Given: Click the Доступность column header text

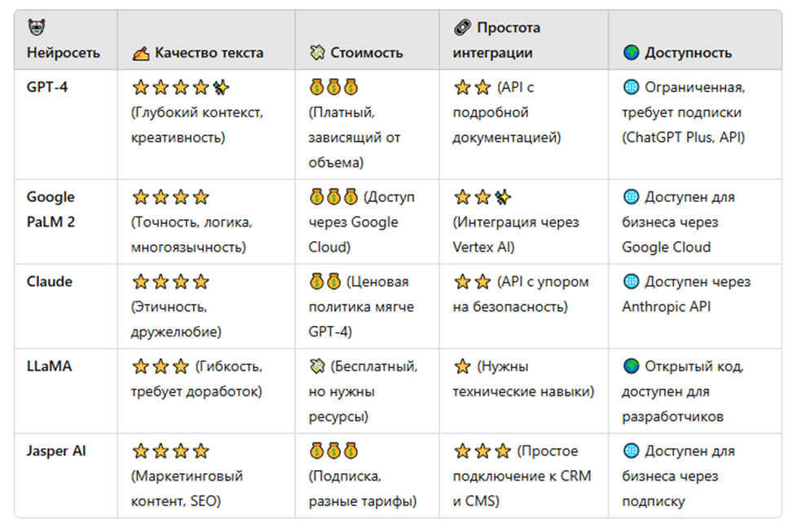Looking at the screenshot, I should click(x=688, y=54).
